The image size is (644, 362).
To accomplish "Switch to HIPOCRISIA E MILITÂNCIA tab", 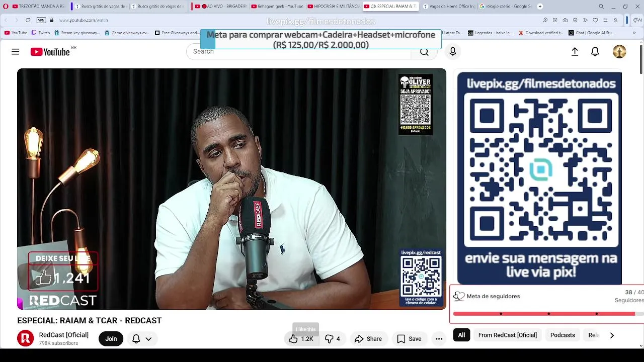I will 334,7.
